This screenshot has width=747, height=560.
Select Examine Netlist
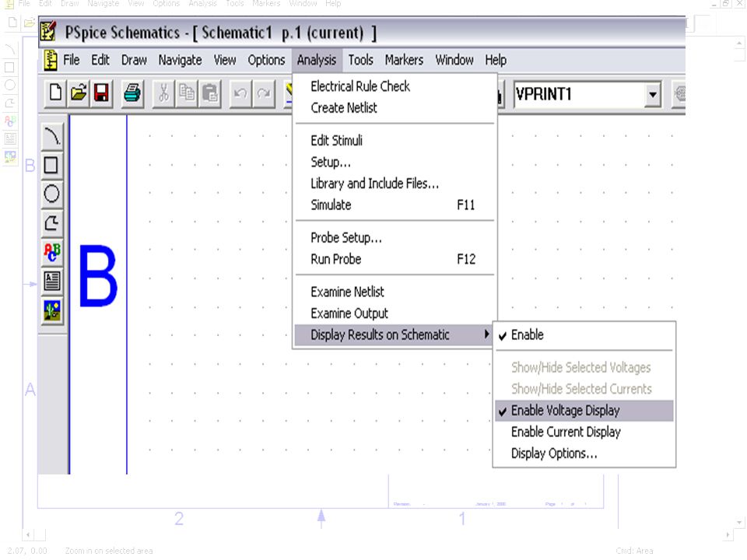tap(395, 292)
